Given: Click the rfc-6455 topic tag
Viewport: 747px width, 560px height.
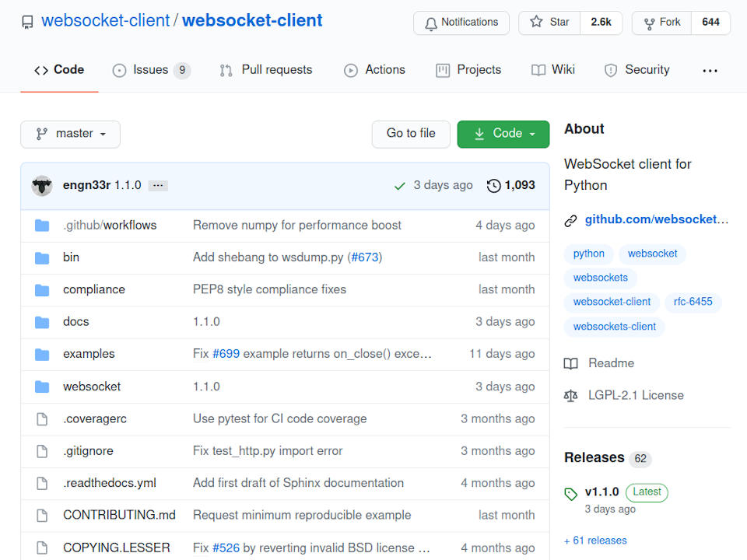Looking at the screenshot, I should click(x=693, y=302).
